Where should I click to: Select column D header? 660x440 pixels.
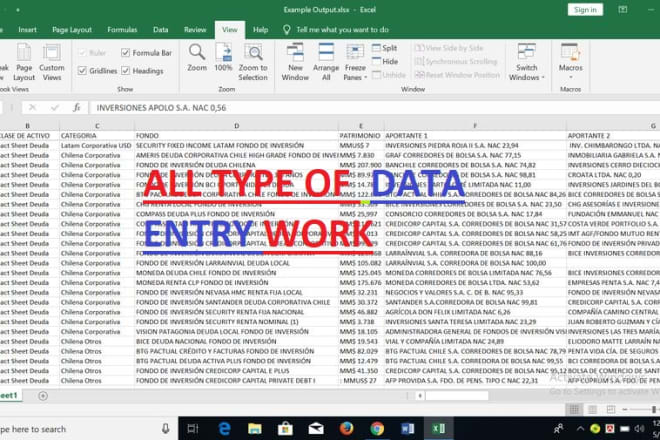coord(237,125)
